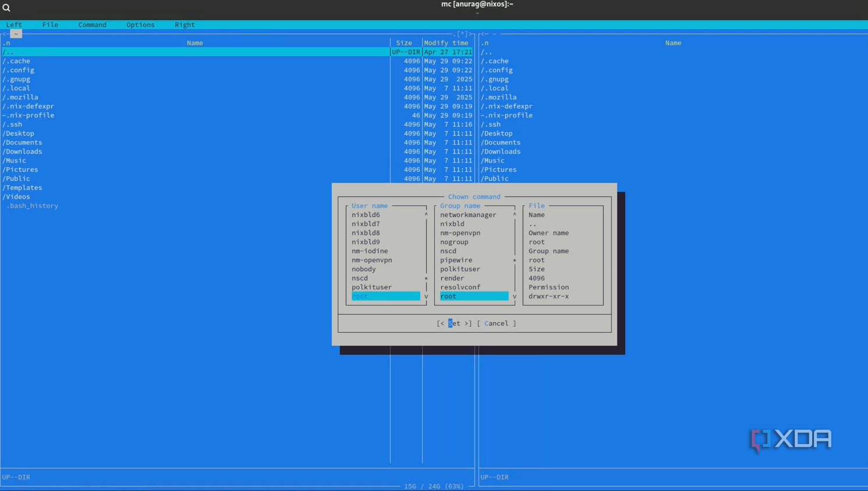Open the Left menu
This screenshot has height=491, width=868.
(14, 25)
